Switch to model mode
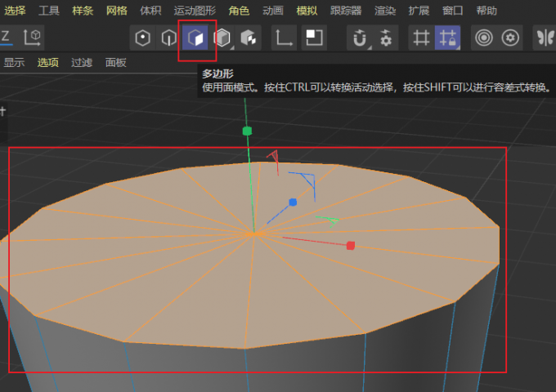This screenshot has height=392, width=556. pyautogui.click(x=222, y=38)
